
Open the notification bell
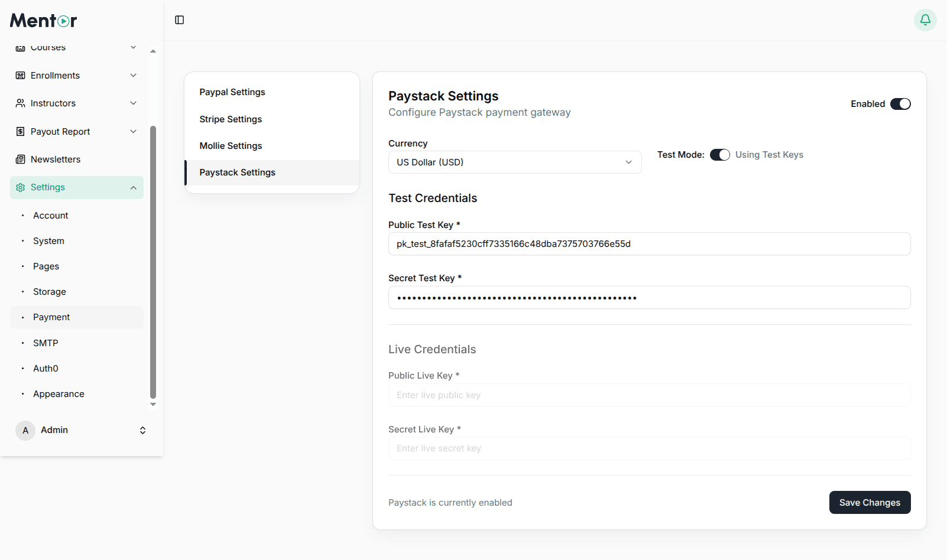click(x=925, y=19)
